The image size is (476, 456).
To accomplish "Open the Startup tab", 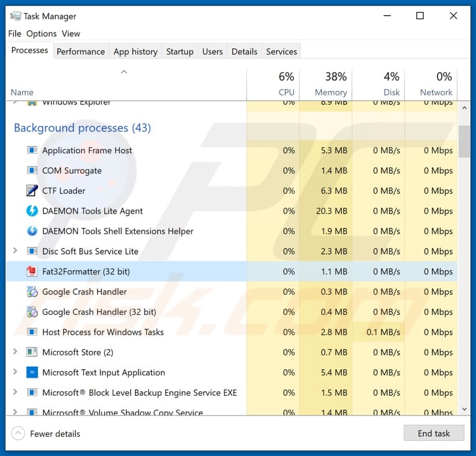I will point(180,51).
